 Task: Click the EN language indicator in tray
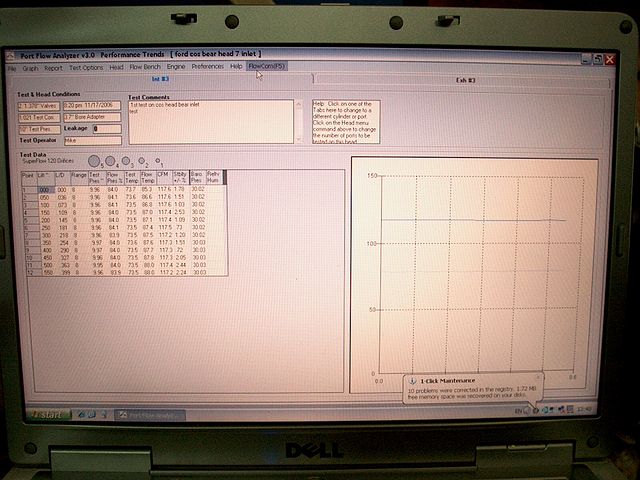518,411
